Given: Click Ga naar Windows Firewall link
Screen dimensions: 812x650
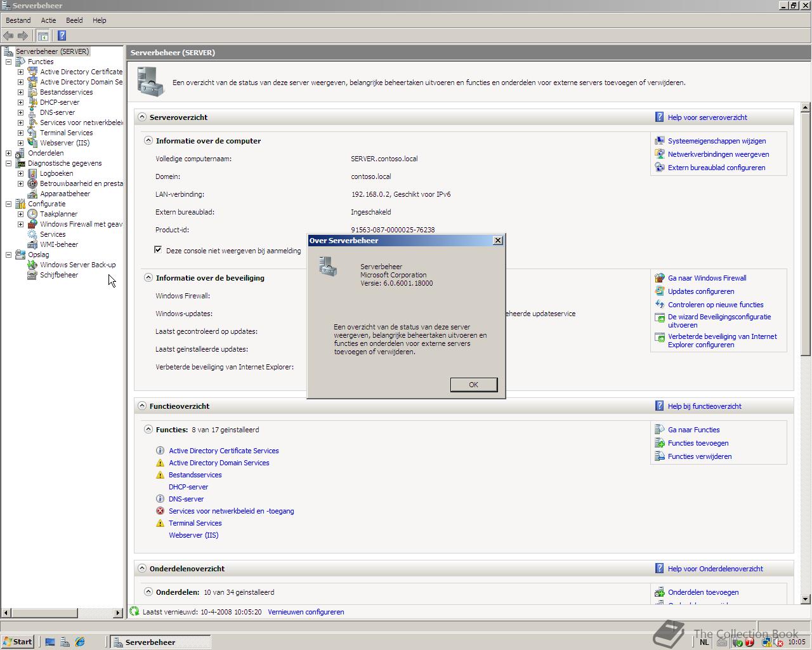Looking at the screenshot, I should click(x=707, y=278).
